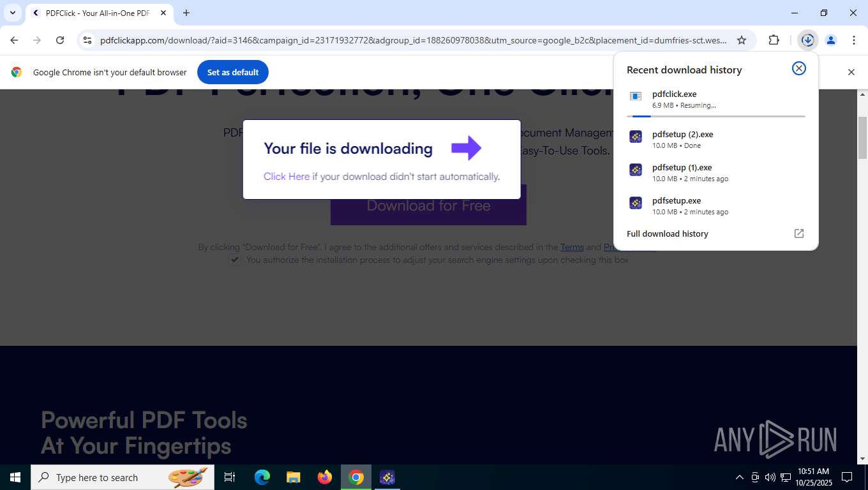Screen dimensions: 868x490
Task: Dismiss the default browser info bar
Action: pos(851,72)
